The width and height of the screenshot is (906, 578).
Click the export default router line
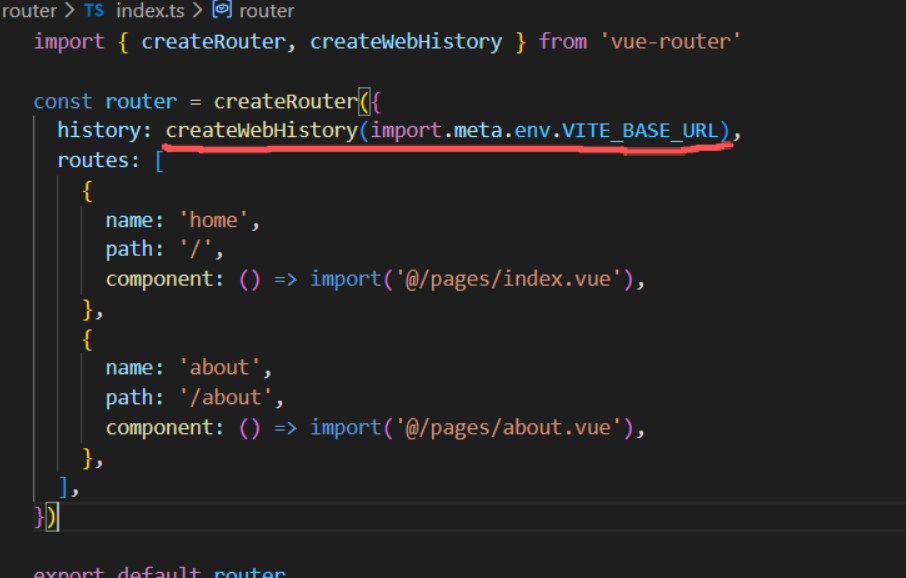160,573
